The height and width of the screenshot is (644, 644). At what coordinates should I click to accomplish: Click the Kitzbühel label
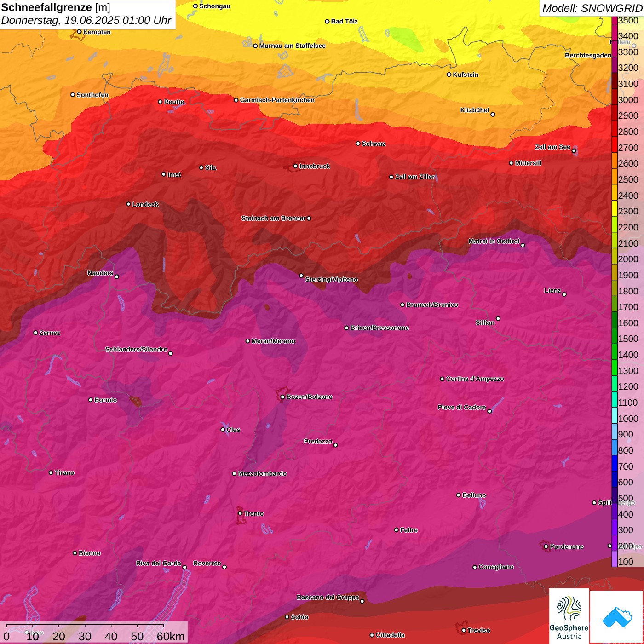click(x=475, y=110)
